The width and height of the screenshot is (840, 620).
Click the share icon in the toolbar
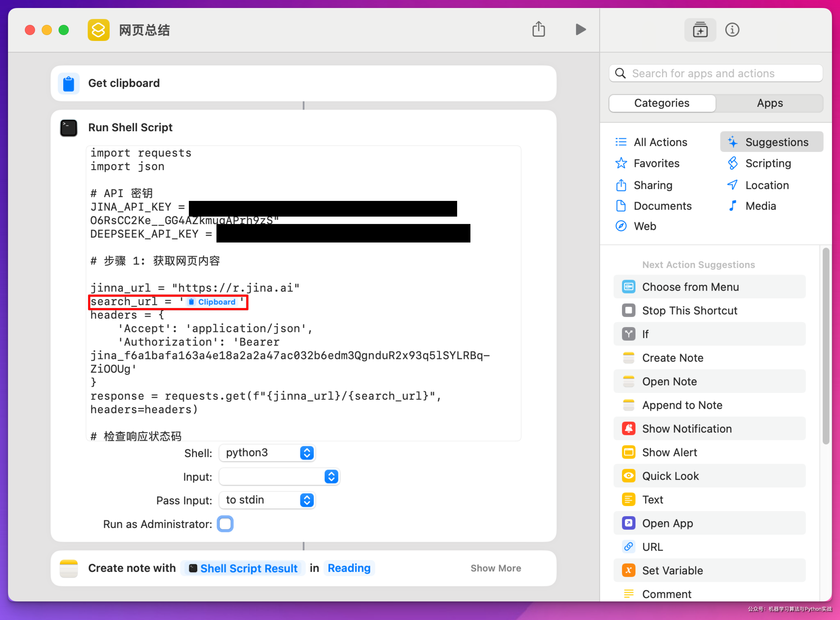pos(538,30)
